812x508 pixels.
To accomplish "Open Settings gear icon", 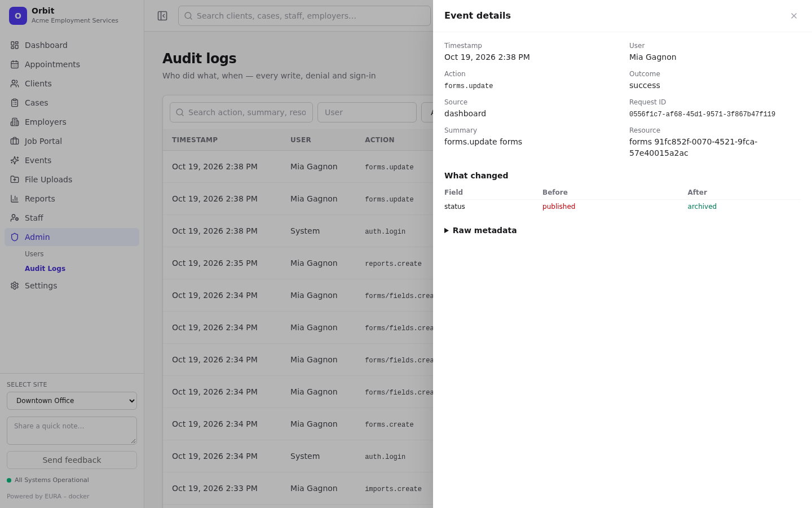I will 15,286.
